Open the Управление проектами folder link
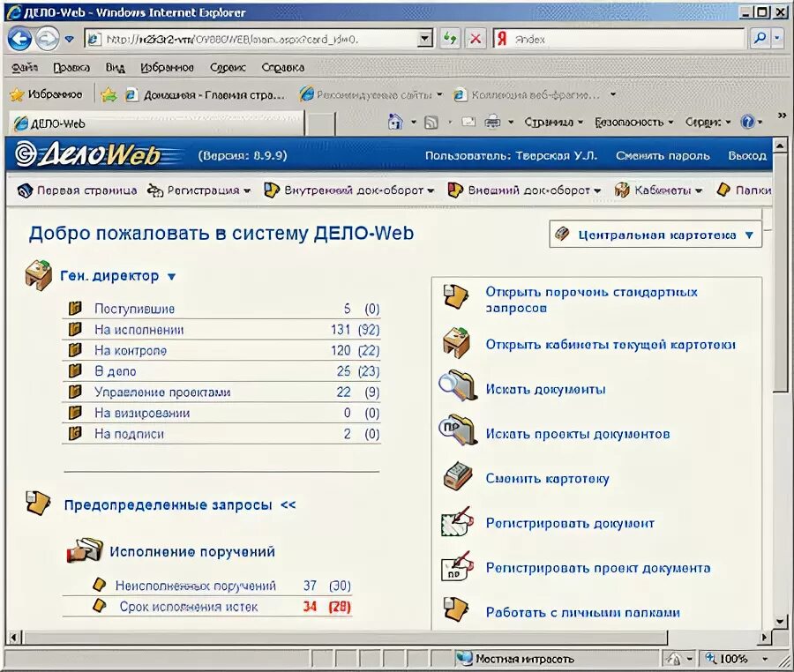Screen dimensions: 794x672 tap(162, 392)
